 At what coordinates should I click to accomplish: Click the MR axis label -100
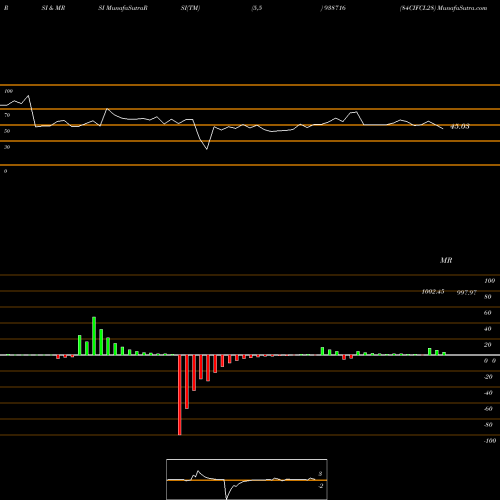point(490,441)
